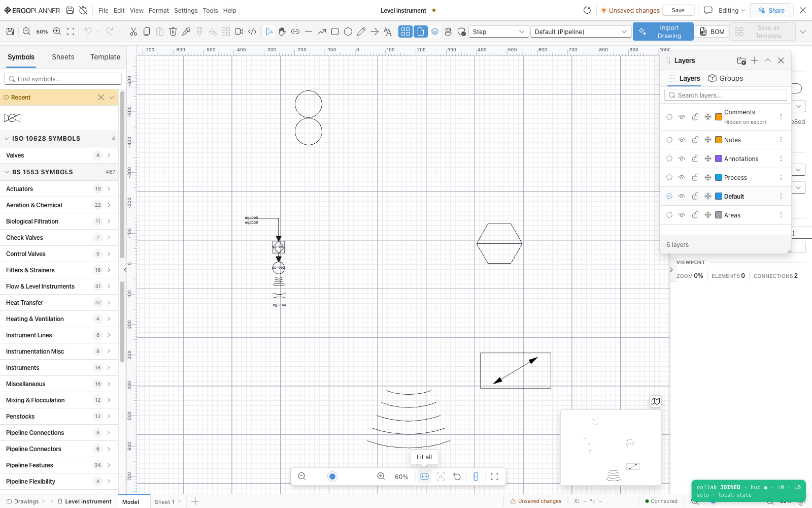Click the BOM button
This screenshot has height=508, width=812.
pos(712,31)
